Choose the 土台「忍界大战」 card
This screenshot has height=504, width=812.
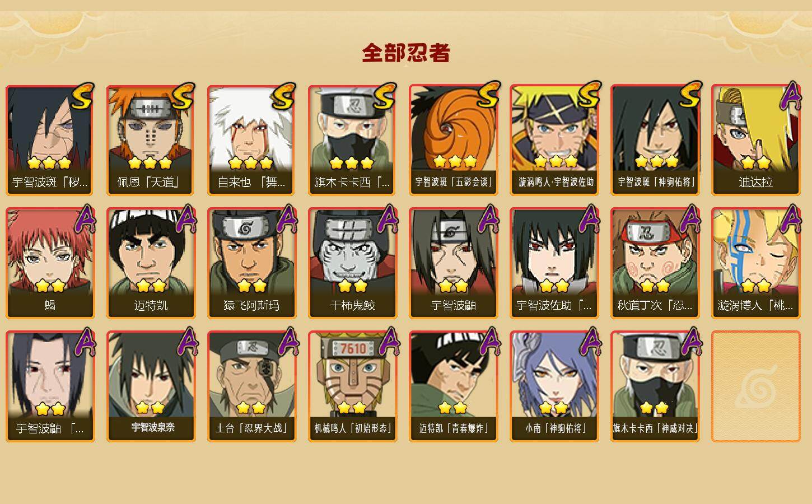[252, 386]
